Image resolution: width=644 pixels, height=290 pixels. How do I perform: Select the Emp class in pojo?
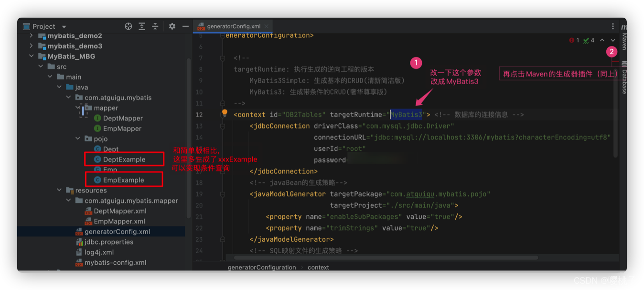click(x=106, y=170)
